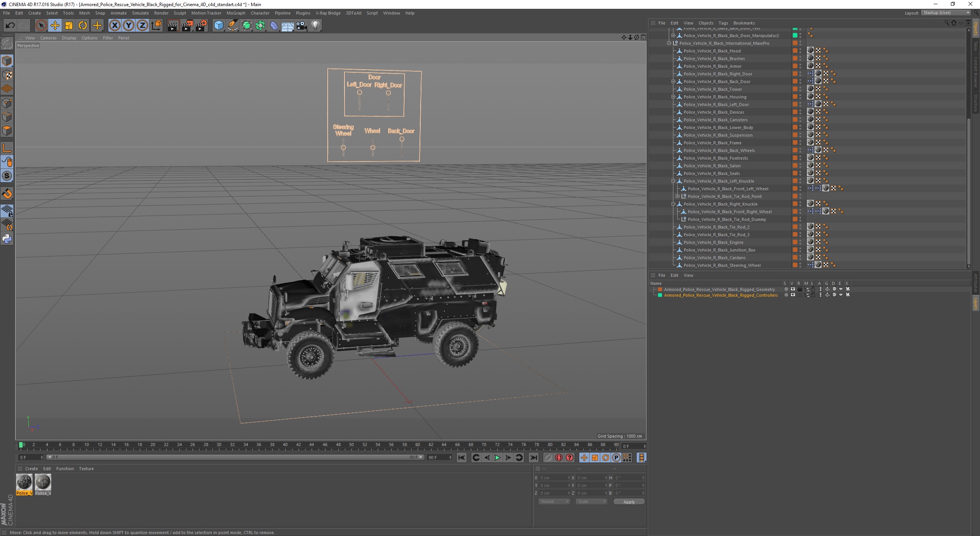This screenshot has height=536, width=980.
Task: Click Armored_Police_Rescue_Vehicle_Black_Rigged_Controllers layer name
Action: (721, 295)
